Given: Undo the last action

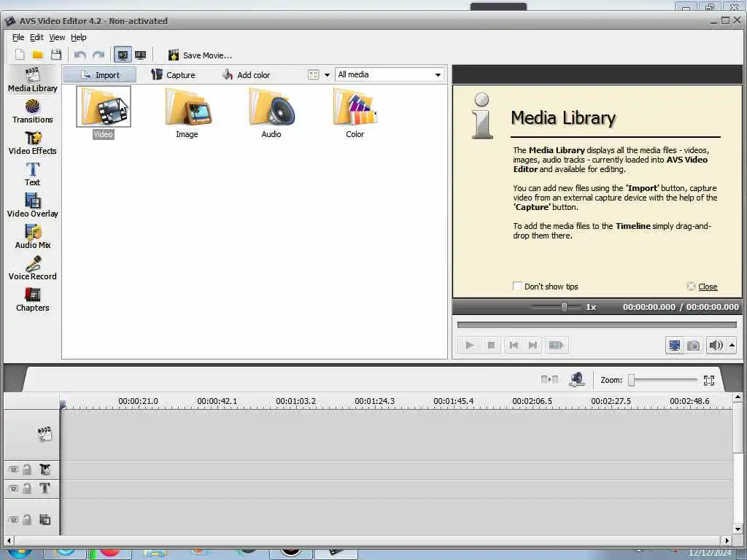Looking at the screenshot, I should click(80, 55).
